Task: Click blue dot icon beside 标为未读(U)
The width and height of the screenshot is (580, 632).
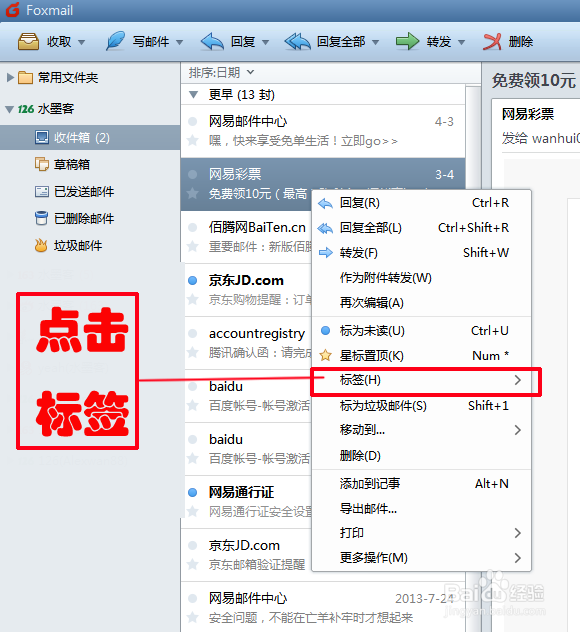Action: pyautogui.click(x=325, y=331)
